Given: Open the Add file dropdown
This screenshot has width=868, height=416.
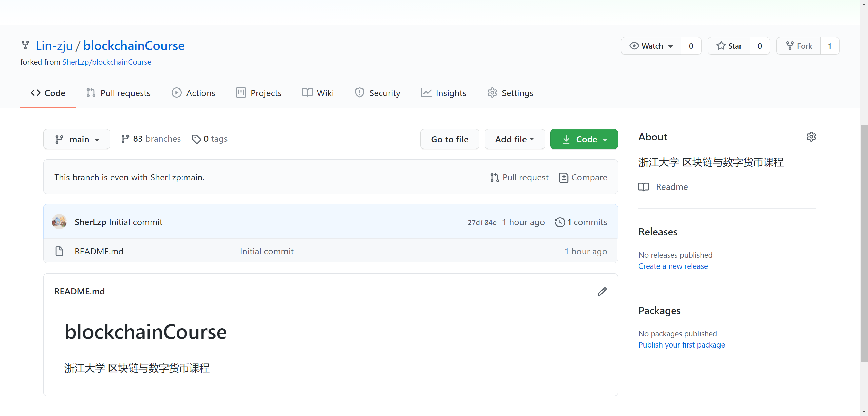Looking at the screenshot, I should tap(514, 139).
